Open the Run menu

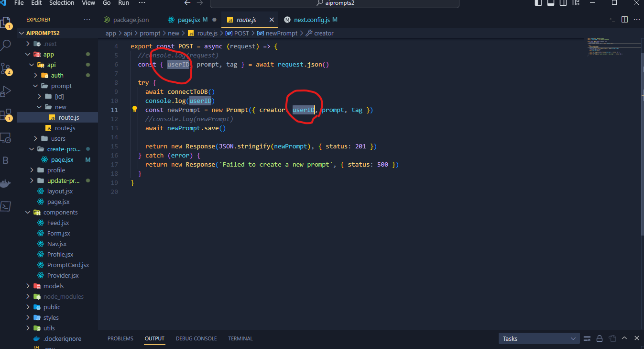[x=123, y=3]
